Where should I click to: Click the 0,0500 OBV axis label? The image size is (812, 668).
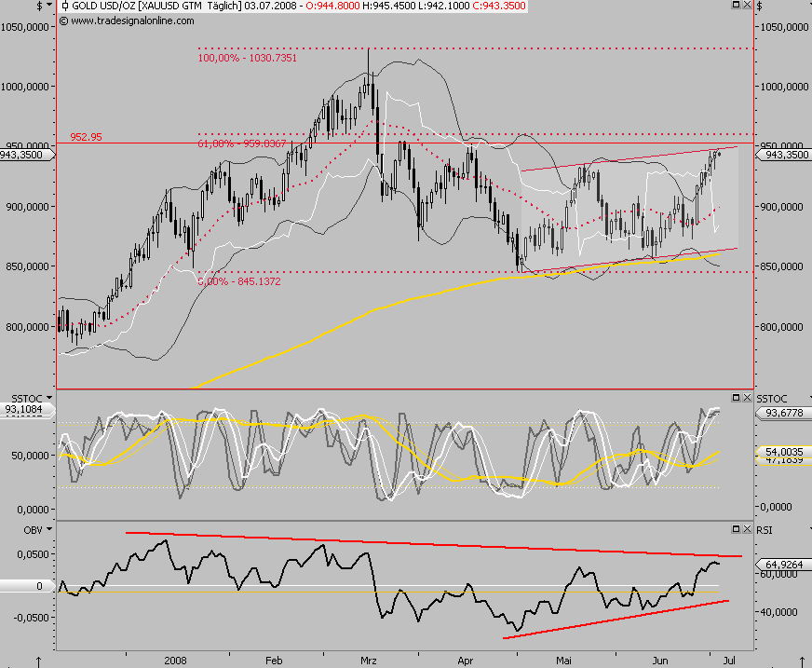point(33,554)
